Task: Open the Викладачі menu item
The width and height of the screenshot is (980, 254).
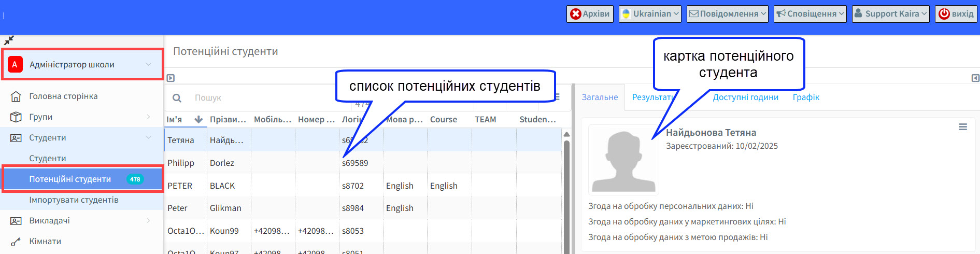Action: [x=49, y=220]
